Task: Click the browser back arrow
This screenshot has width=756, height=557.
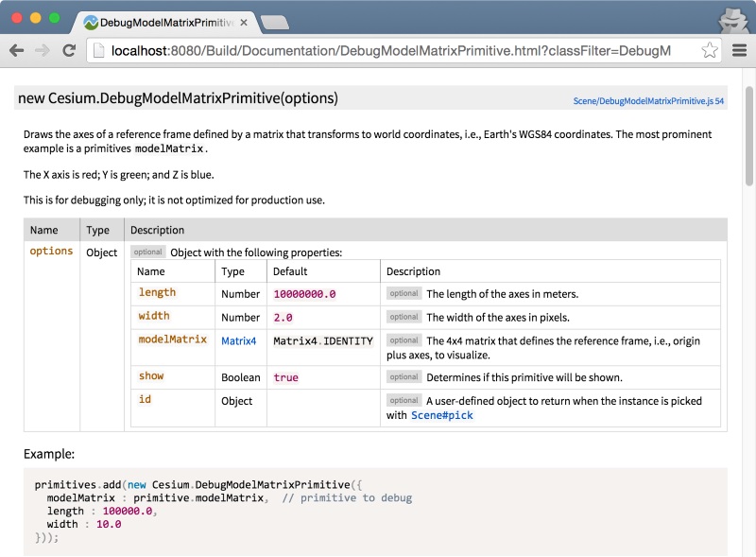Action: 17,50
